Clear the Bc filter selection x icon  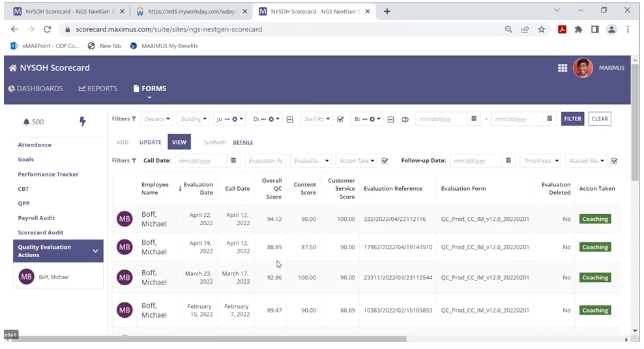[x=372, y=119]
